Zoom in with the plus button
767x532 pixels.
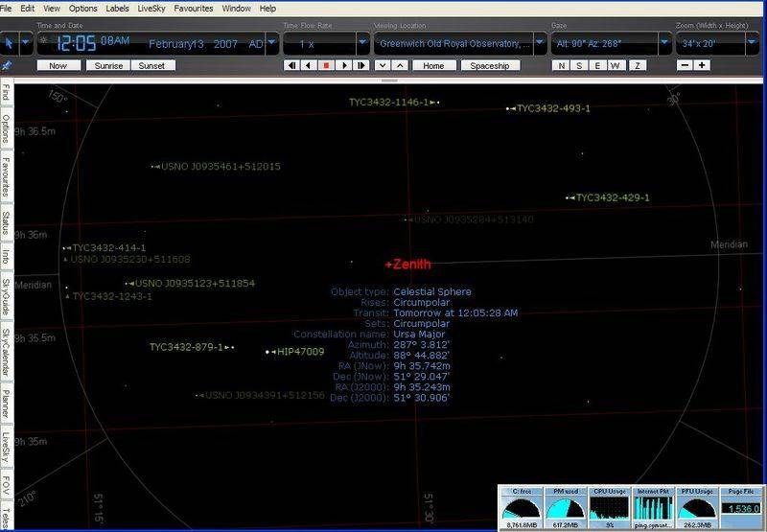click(703, 65)
